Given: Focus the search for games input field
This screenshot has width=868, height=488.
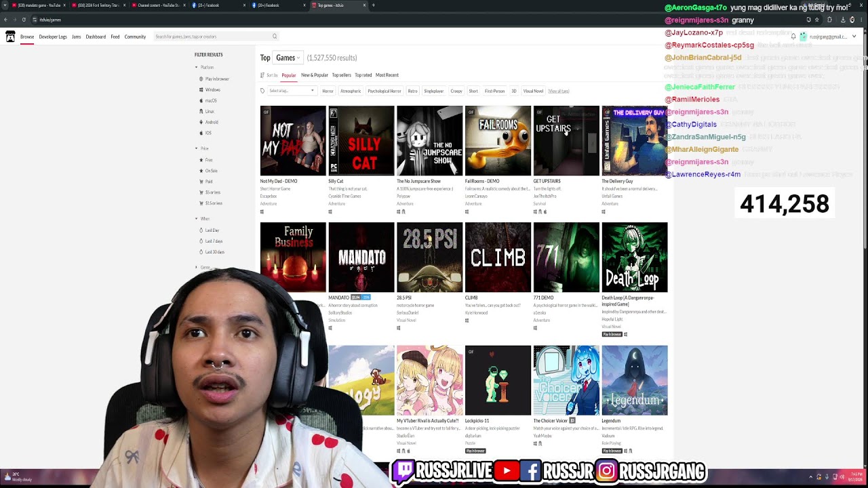Looking at the screenshot, I should click(x=215, y=37).
